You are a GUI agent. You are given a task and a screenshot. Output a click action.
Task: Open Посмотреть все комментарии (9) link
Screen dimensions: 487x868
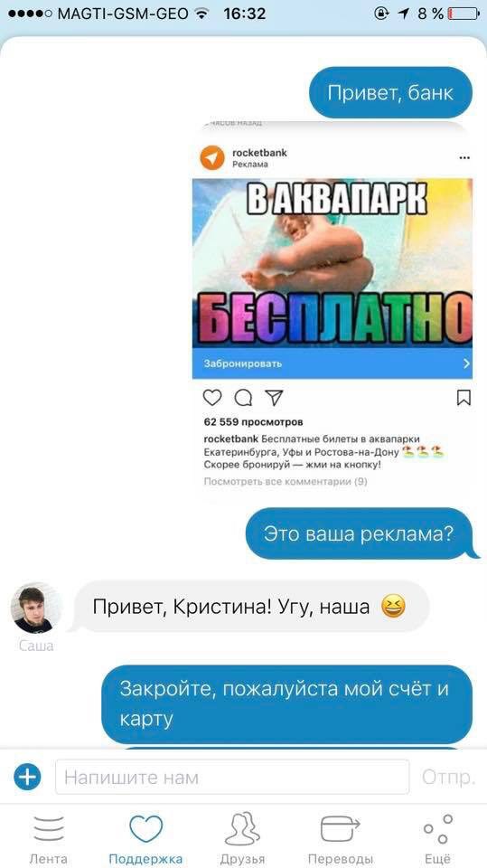coord(286,482)
